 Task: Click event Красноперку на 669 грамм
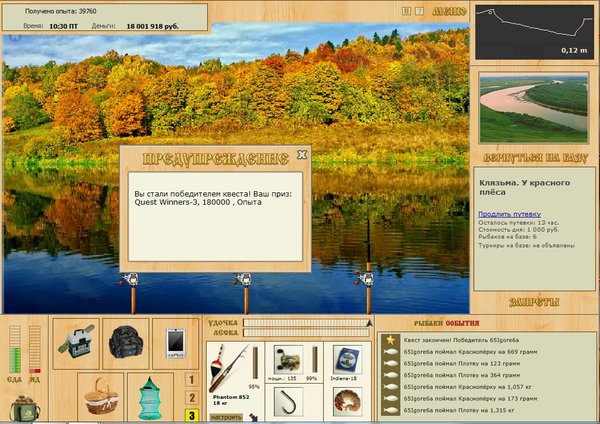point(470,352)
